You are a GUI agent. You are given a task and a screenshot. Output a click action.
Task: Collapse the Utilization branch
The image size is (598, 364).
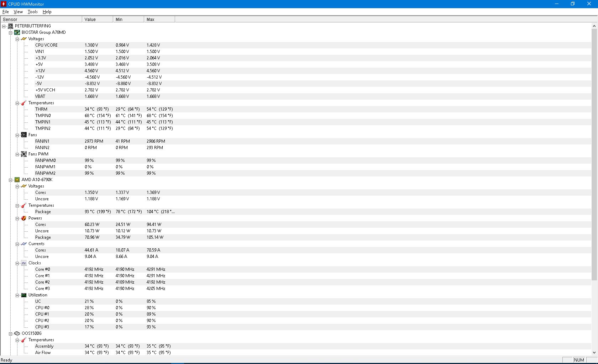17,295
